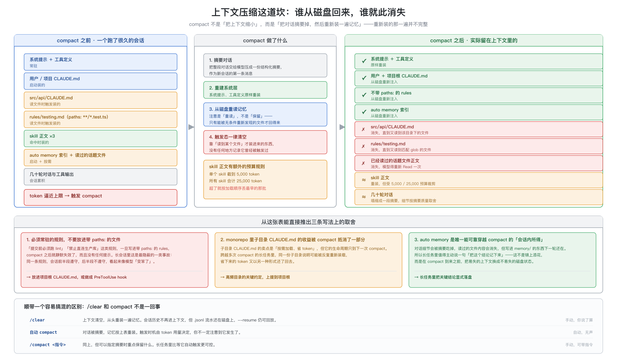
Task: Click the 2. 重建系统层 step card
Action: tap(265, 90)
